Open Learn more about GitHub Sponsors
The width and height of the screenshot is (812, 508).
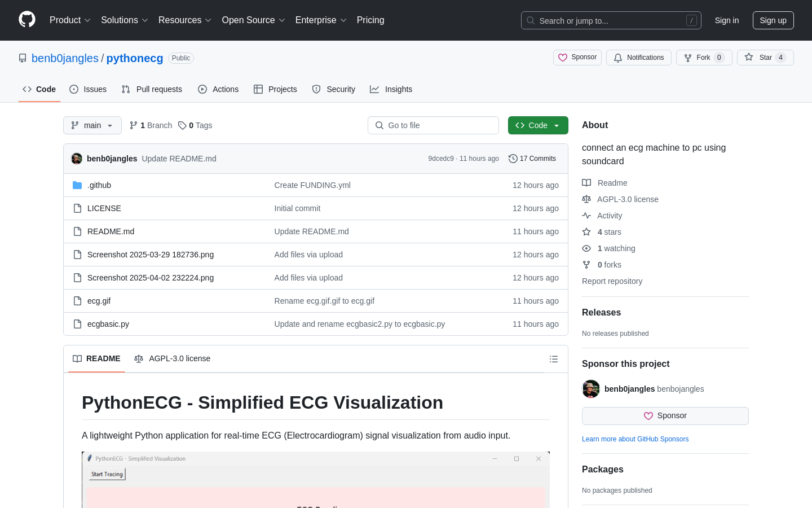[x=635, y=439]
